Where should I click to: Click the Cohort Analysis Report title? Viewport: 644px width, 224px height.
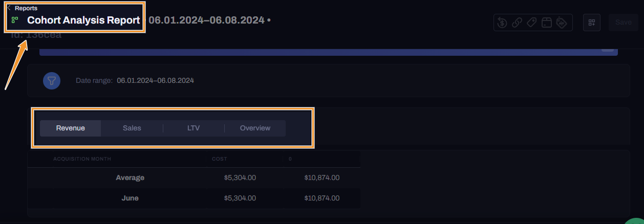pos(83,20)
